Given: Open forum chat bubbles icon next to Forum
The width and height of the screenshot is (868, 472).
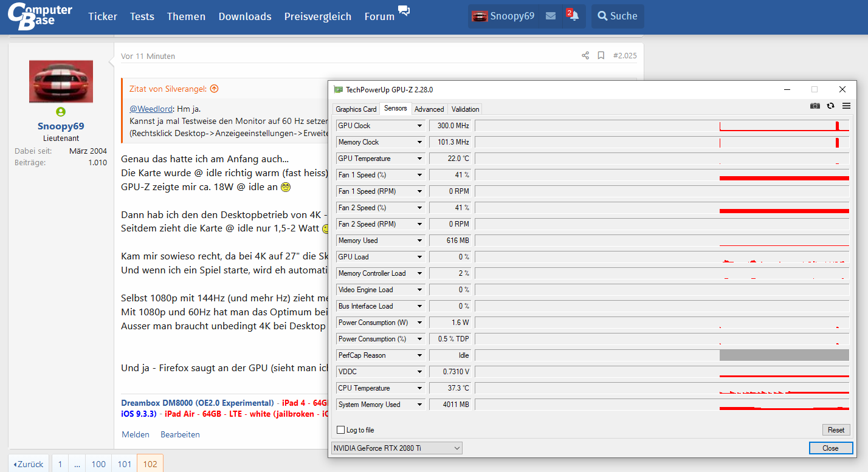Looking at the screenshot, I should click(404, 11).
